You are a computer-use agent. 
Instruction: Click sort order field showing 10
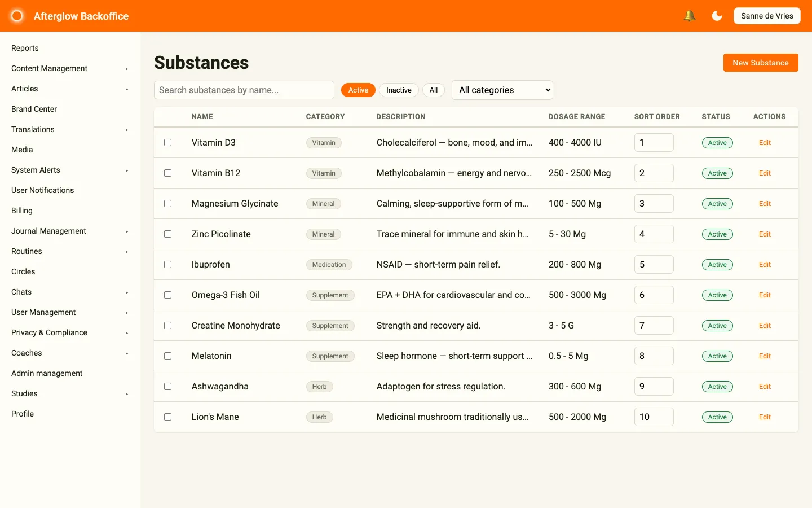[x=654, y=417]
